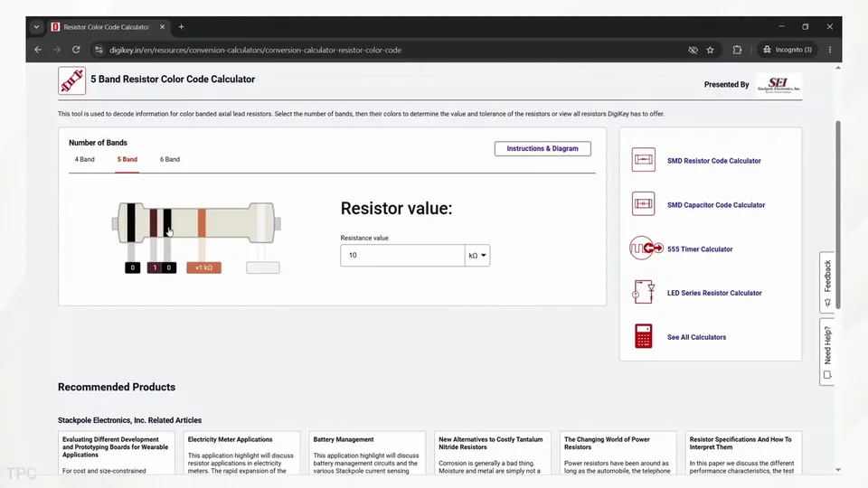Open the extensions puzzle icon
This screenshot has height=488, width=868.
pyautogui.click(x=737, y=50)
